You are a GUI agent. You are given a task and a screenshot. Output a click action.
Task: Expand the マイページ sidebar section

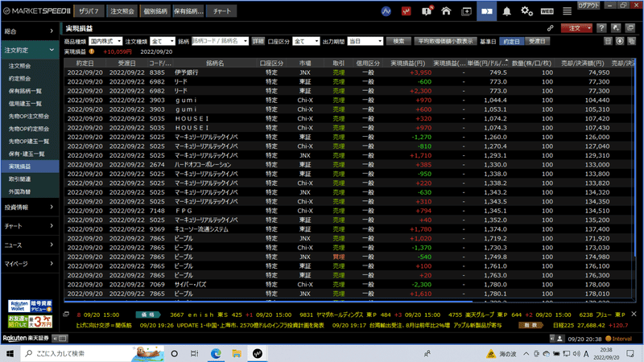[29, 264]
